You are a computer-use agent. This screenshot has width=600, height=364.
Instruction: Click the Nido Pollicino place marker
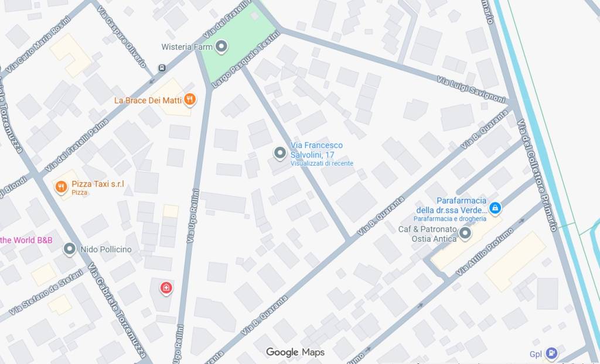point(70,249)
